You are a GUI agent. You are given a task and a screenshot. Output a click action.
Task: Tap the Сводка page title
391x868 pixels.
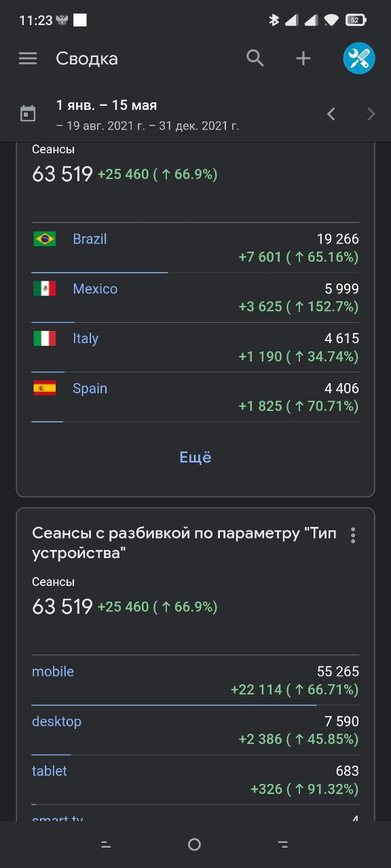87,59
